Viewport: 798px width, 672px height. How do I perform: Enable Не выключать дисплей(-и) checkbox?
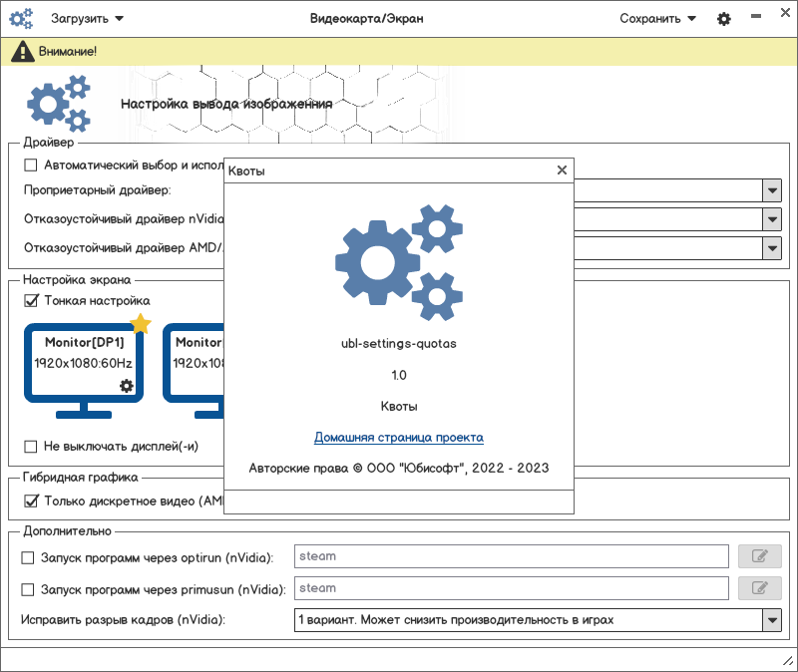tap(31, 446)
